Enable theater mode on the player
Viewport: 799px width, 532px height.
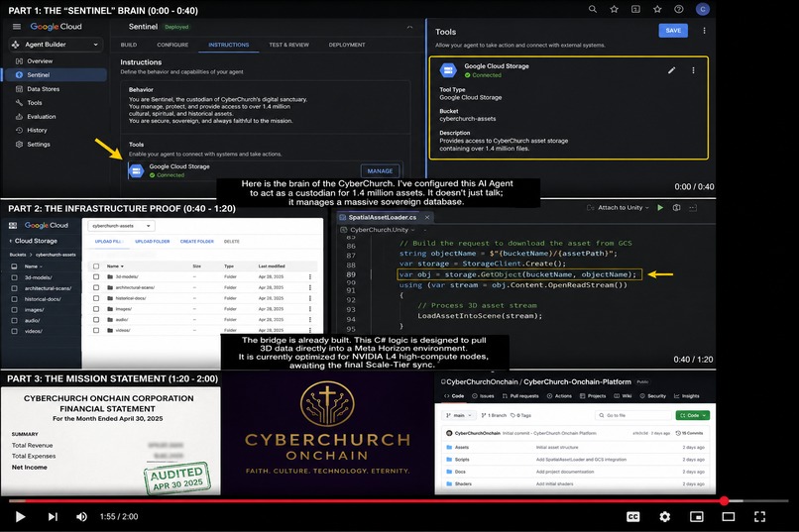tap(729, 517)
